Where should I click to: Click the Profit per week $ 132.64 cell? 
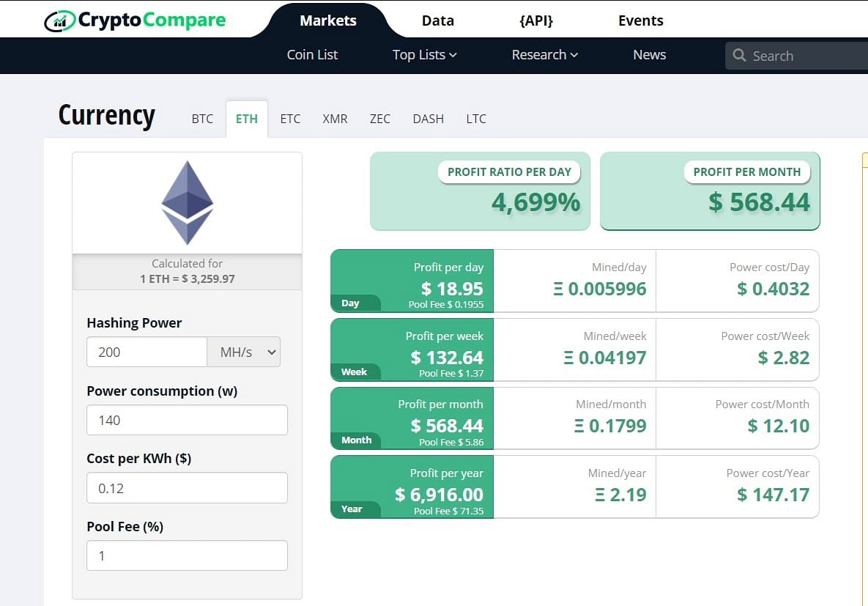pos(412,350)
